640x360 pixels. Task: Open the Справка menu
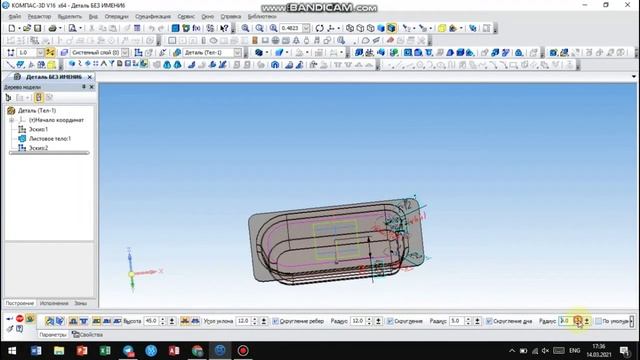pos(231,17)
